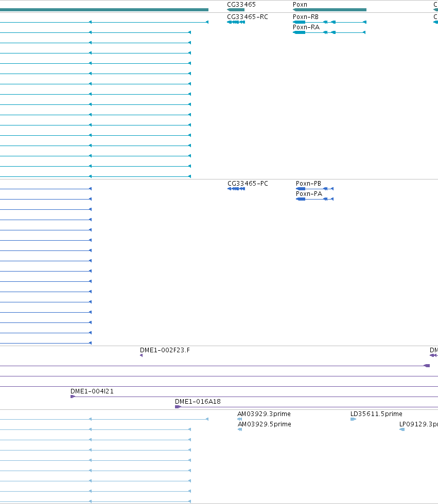Click the LD35611.5prime EST glyph
Viewport: 438px width, 504px height.
(x=353, y=419)
